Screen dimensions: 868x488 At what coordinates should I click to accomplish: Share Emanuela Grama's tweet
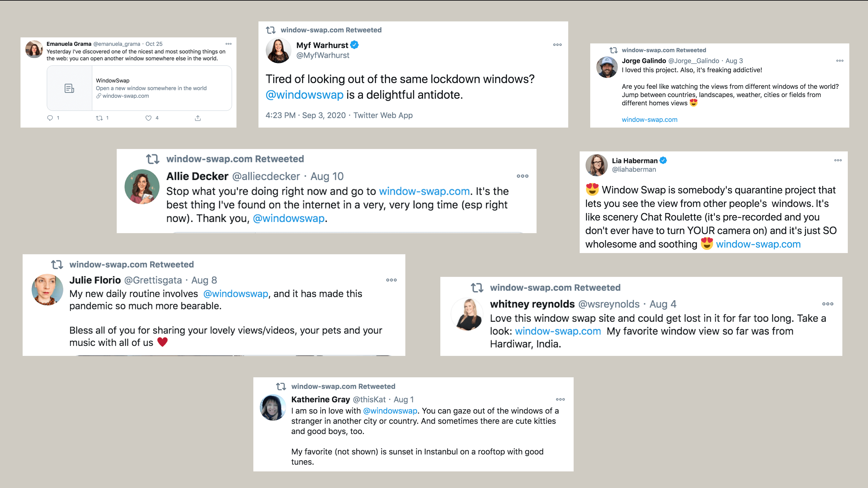[198, 118]
